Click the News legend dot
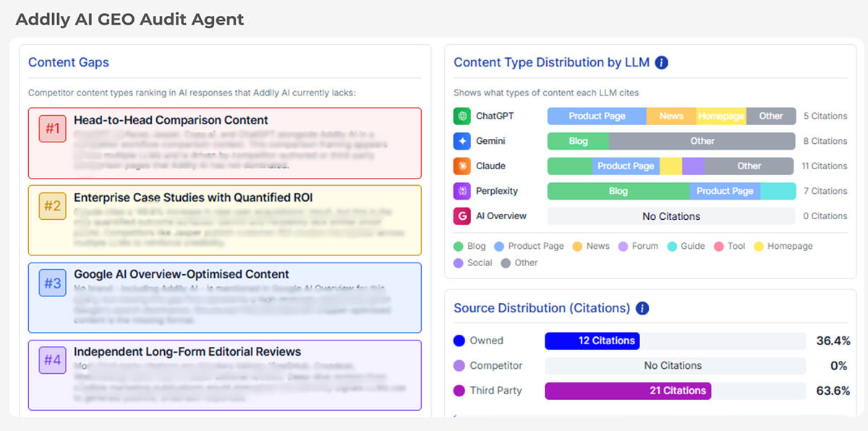 click(x=577, y=247)
